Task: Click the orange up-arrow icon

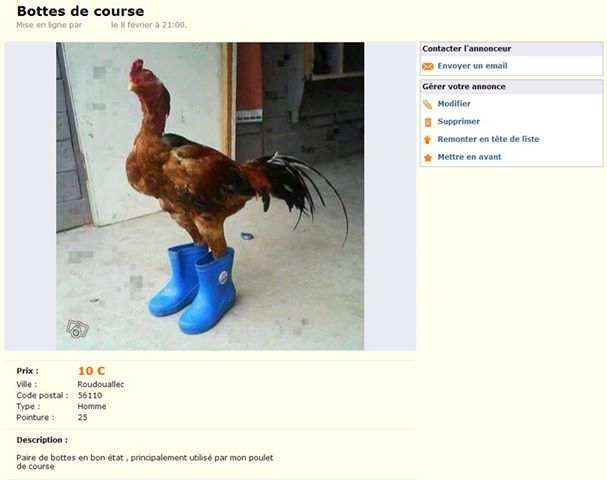Action: pyautogui.click(x=427, y=140)
